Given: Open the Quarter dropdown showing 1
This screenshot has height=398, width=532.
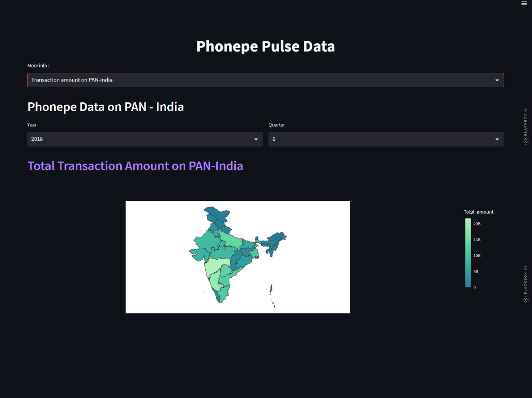Looking at the screenshot, I should 386,139.
